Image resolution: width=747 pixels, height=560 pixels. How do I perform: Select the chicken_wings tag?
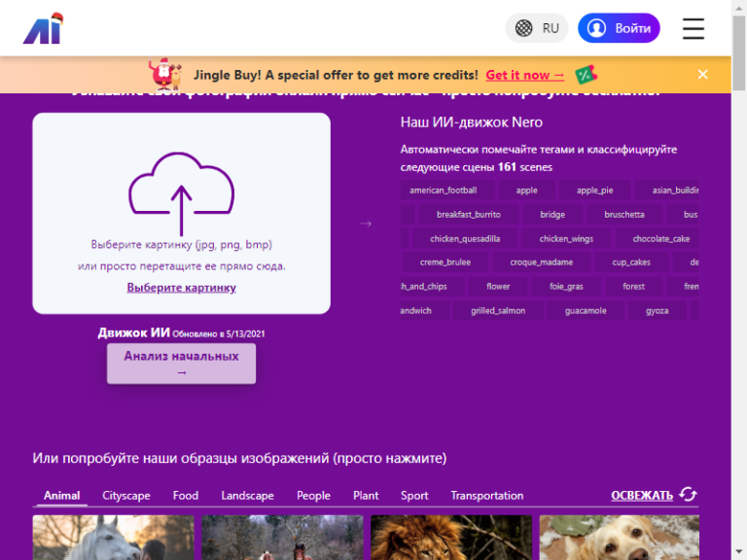coord(566,238)
